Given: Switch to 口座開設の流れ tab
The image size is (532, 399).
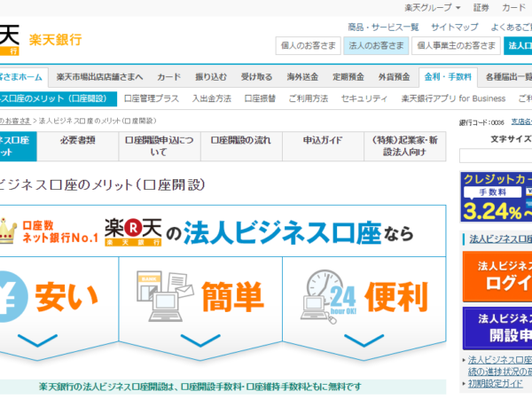Looking at the screenshot, I should (x=241, y=146).
